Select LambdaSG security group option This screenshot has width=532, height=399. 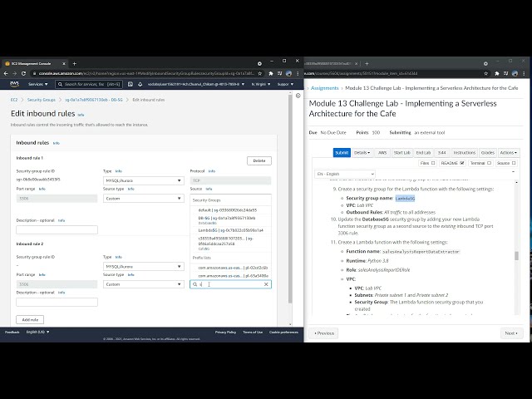coord(230,230)
